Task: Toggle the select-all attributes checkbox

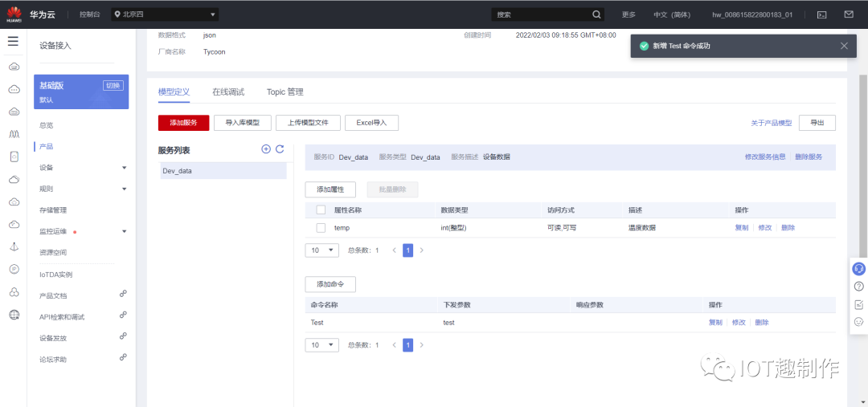Action: (321, 210)
